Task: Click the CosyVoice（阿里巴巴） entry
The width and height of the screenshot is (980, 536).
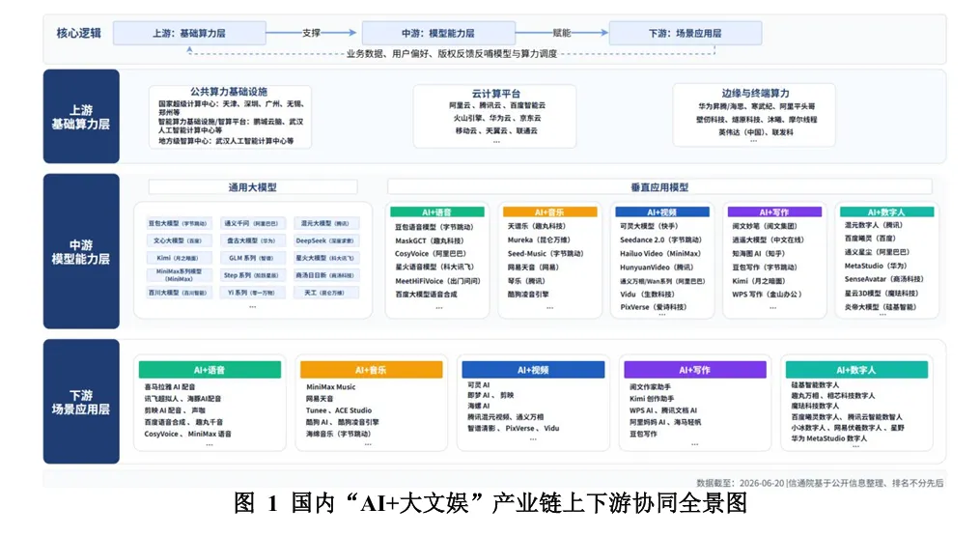Action: coord(431,254)
